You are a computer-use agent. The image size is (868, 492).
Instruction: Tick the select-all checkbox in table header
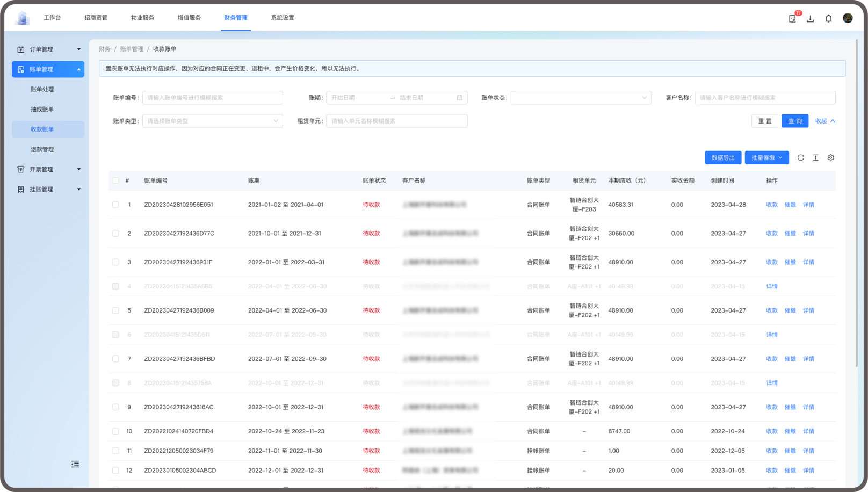pyautogui.click(x=115, y=180)
